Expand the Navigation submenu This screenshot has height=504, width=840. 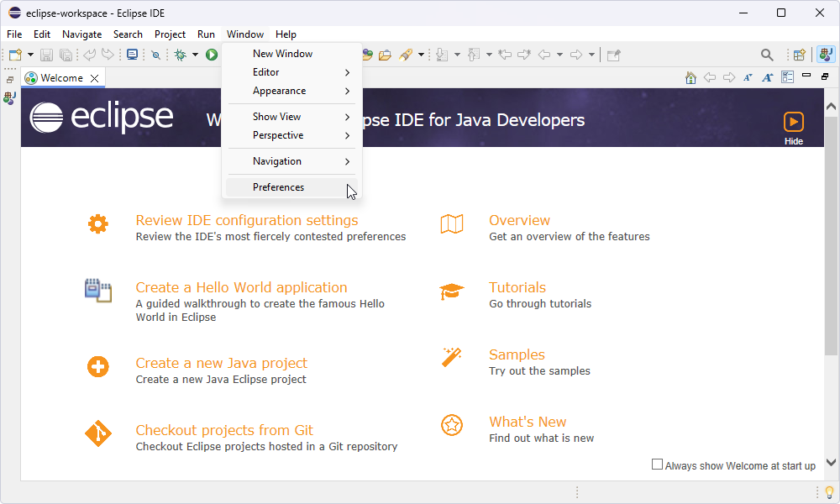(292, 161)
